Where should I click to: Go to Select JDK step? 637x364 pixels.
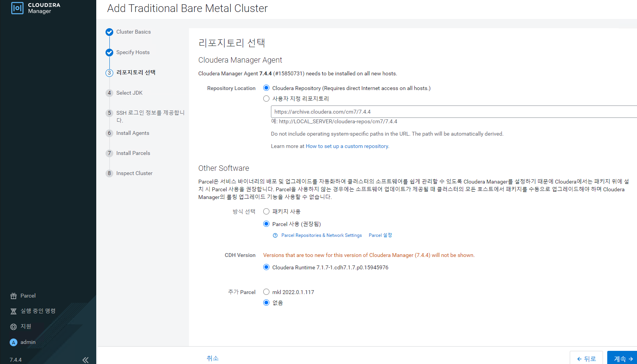point(129,93)
